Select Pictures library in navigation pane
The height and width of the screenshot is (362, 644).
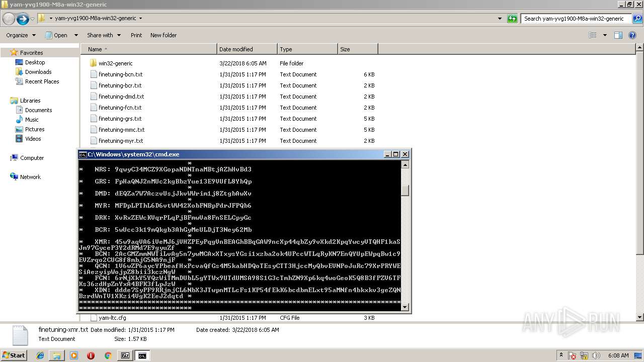35,129
